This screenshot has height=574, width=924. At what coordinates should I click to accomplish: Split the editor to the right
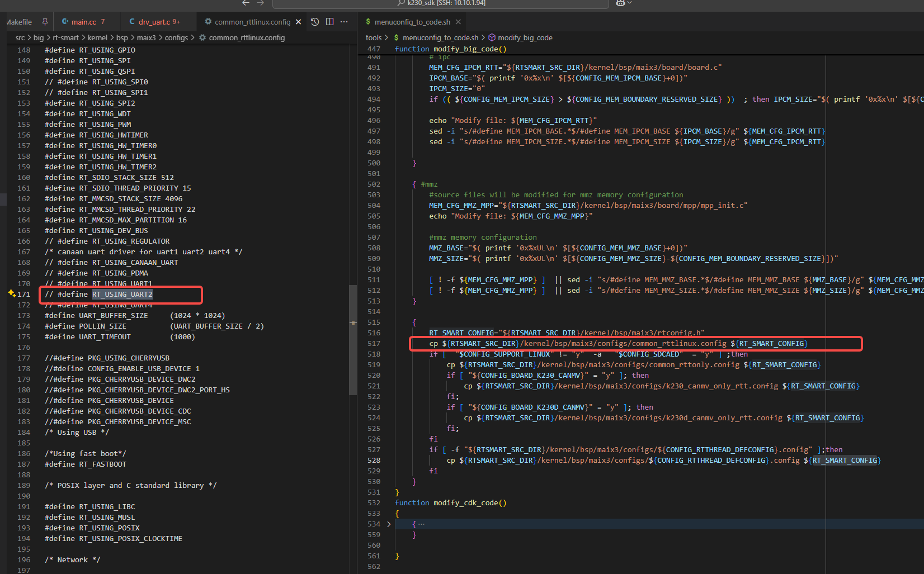point(329,22)
